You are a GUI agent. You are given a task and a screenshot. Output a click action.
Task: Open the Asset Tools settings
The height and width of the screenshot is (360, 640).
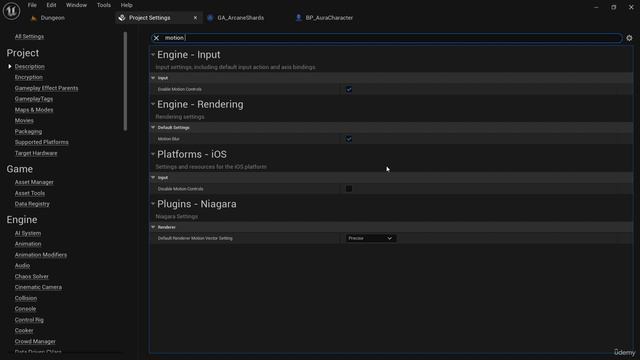[30, 193]
